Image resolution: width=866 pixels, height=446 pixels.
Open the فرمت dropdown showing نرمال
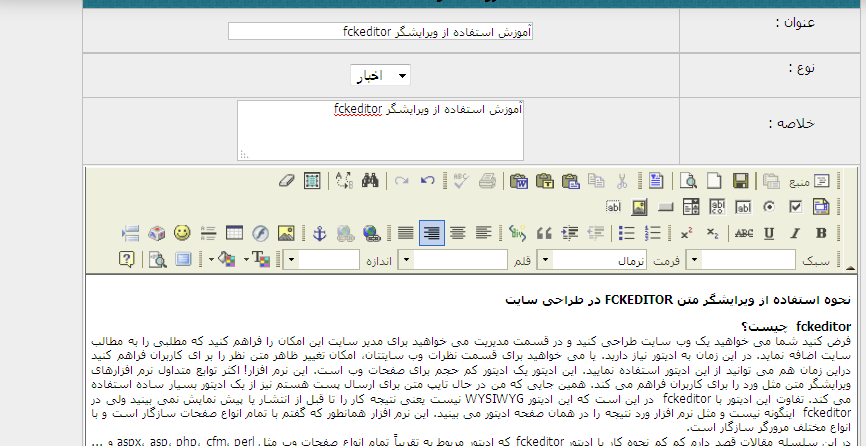(x=594, y=259)
